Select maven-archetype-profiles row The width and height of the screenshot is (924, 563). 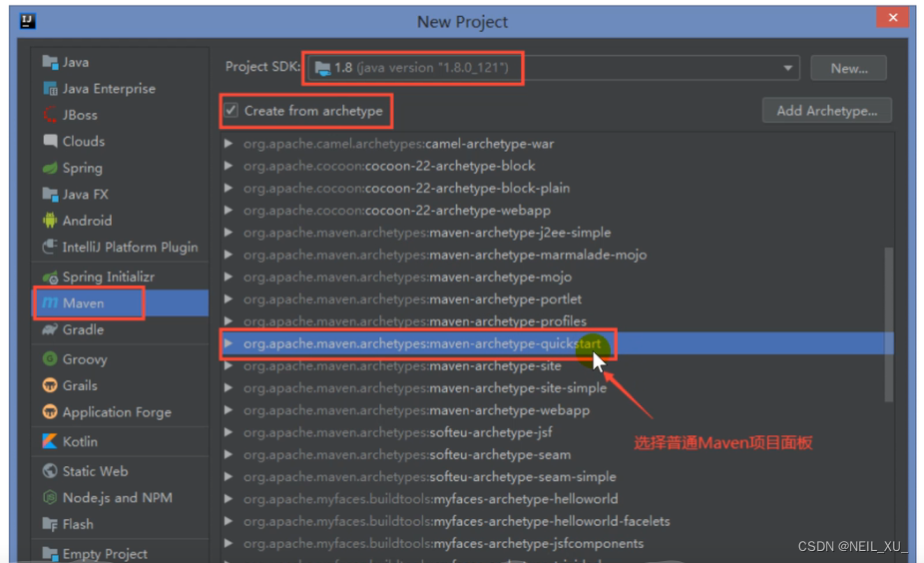click(x=558, y=321)
